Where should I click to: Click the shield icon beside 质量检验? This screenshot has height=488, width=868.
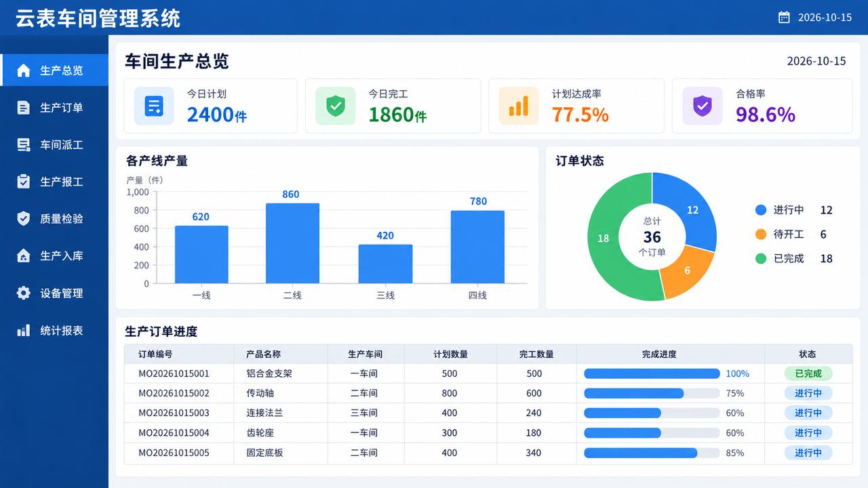(24, 218)
